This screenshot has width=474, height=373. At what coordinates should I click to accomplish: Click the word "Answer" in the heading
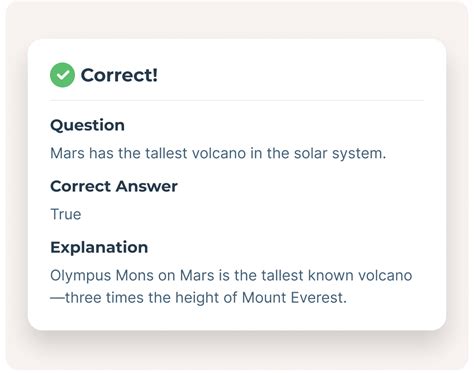click(146, 186)
